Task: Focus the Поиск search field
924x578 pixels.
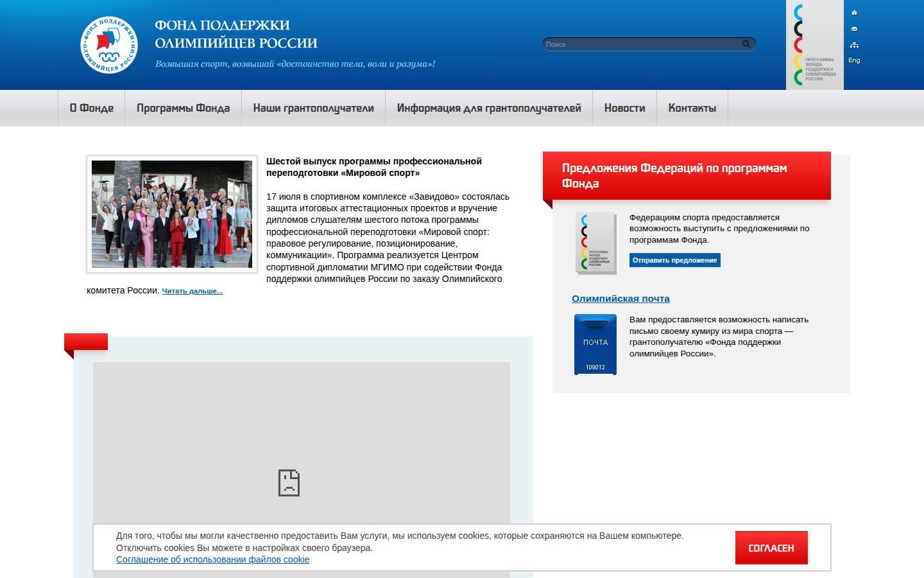Action: [642, 44]
